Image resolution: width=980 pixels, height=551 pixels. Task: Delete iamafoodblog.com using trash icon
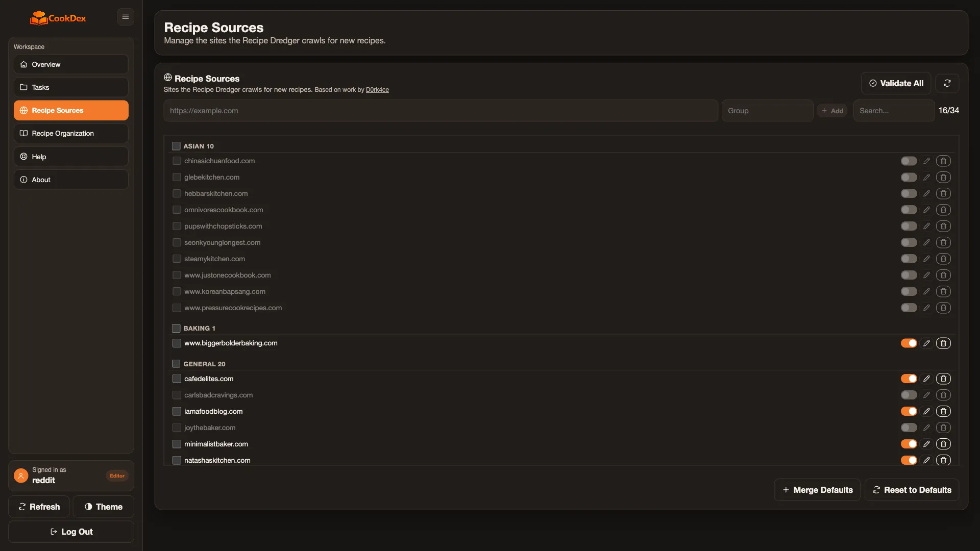pyautogui.click(x=943, y=412)
